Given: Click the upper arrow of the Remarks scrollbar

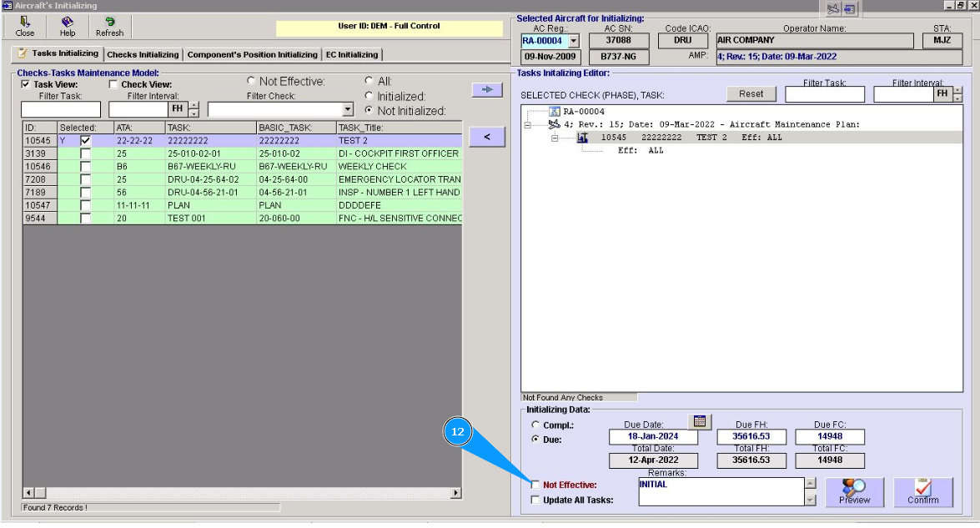Looking at the screenshot, I should 811,483.
